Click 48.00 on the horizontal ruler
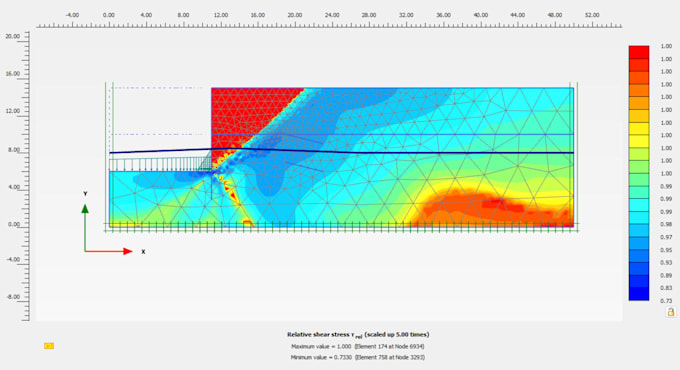680x370 pixels. (555, 15)
